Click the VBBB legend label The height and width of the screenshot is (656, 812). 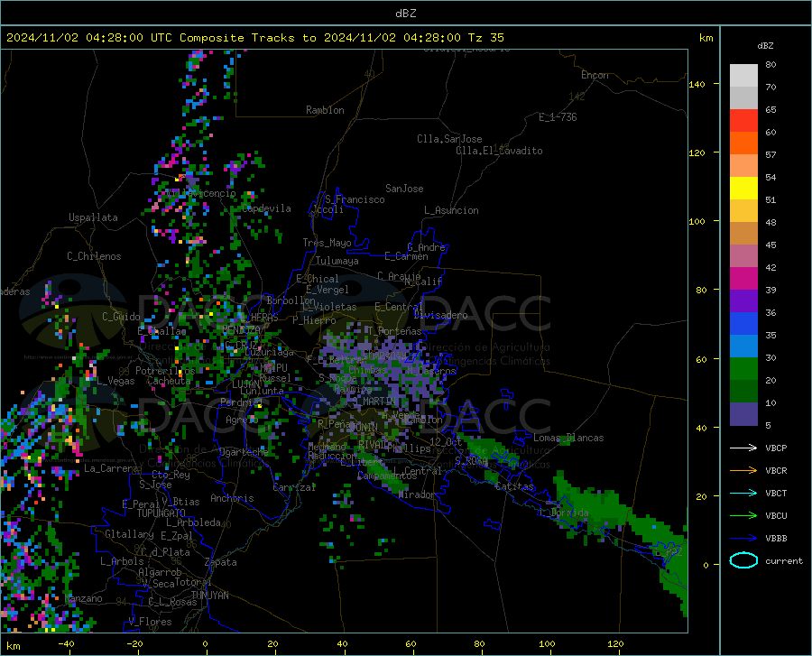(x=776, y=539)
